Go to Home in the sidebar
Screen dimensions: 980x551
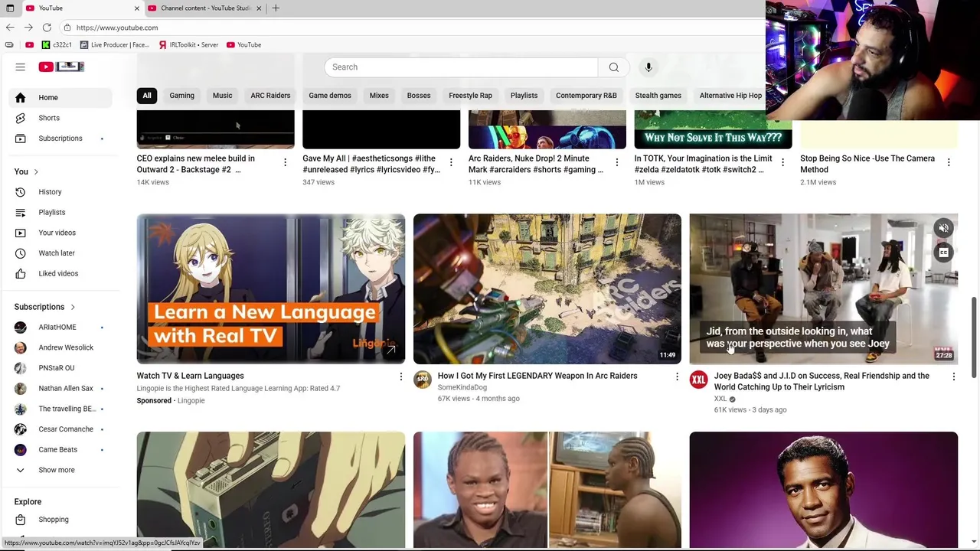coord(61,97)
